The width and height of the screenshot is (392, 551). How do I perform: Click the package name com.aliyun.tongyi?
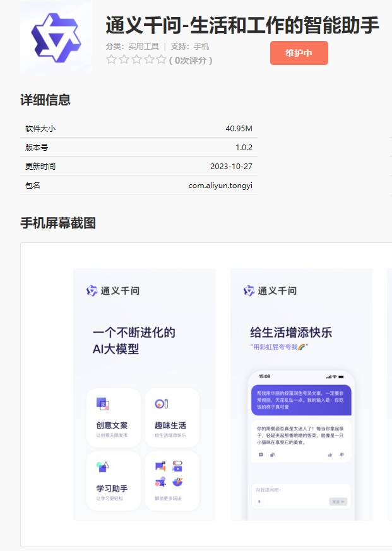[x=220, y=186]
